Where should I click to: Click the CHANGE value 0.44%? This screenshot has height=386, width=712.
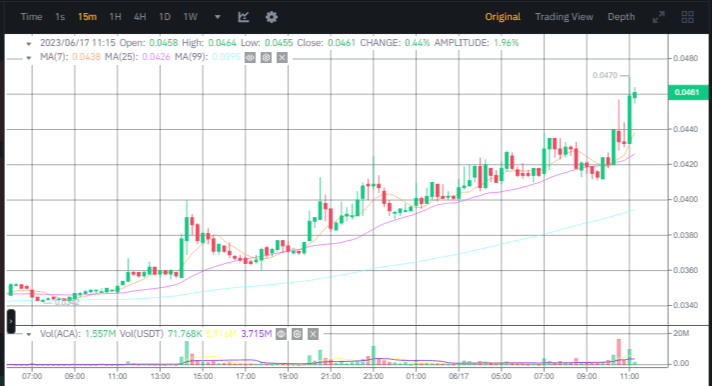(x=417, y=43)
